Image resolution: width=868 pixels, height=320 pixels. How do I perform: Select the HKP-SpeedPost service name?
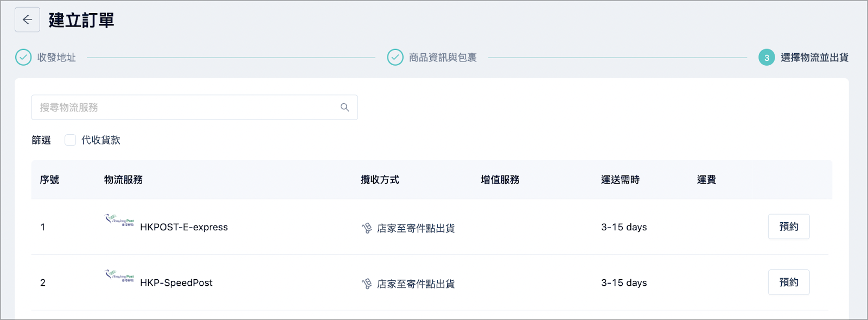click(176, 283)
